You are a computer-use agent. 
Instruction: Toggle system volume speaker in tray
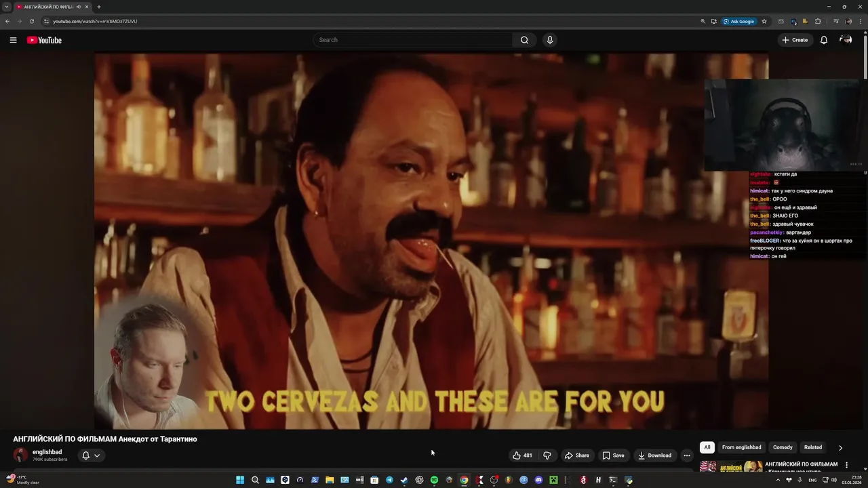tap(833, 480)
